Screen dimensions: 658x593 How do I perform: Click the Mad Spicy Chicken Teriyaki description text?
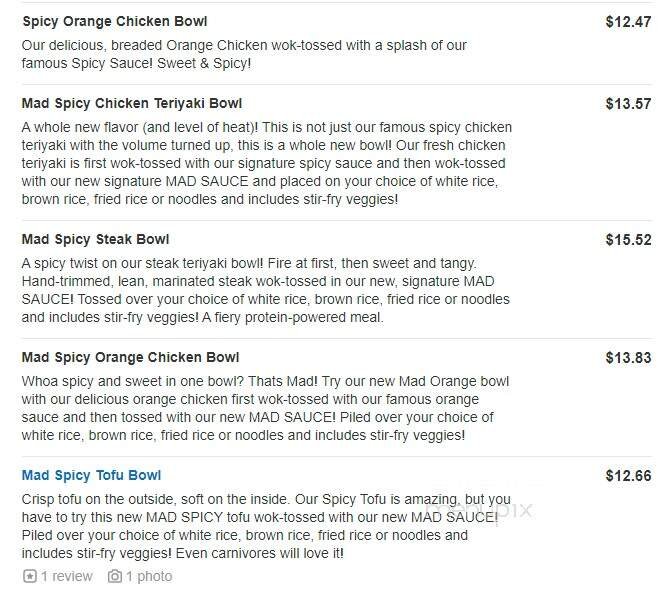(266, 163)
